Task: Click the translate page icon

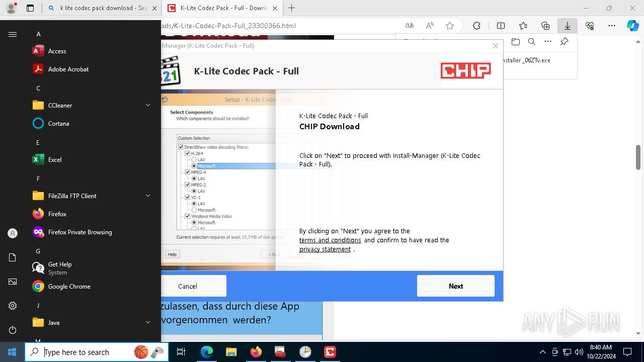Action: pos(410,26)
